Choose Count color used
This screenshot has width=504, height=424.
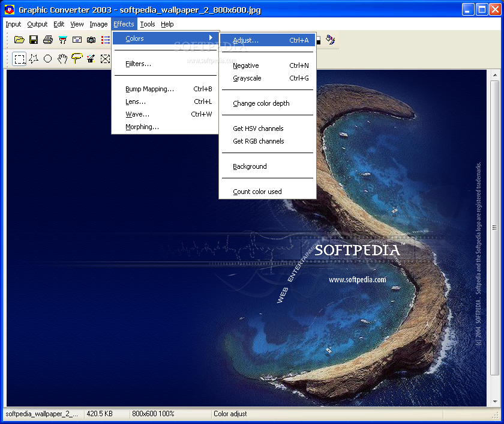(268, 192)
